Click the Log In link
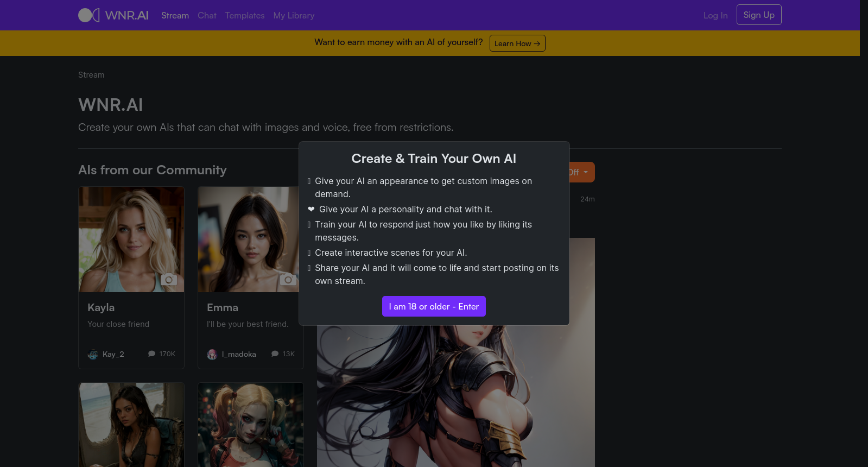868x467 pixels. click(x=715, y=15)
